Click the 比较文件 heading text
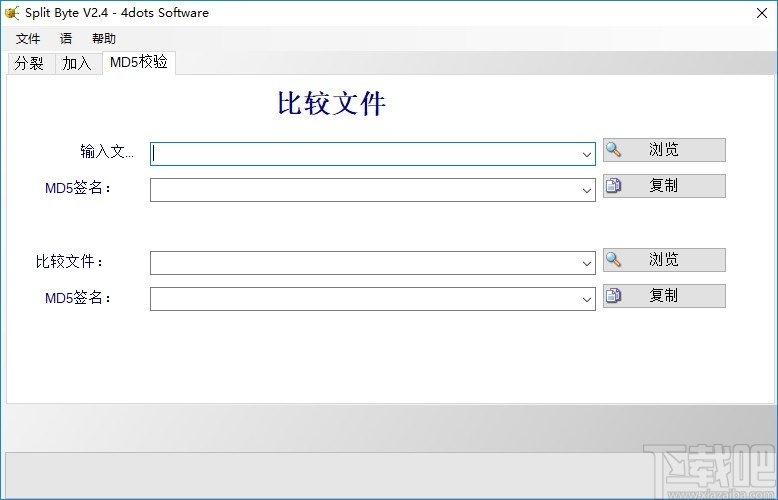This screenshot has height=500, width=778. (x=331, y=103)
